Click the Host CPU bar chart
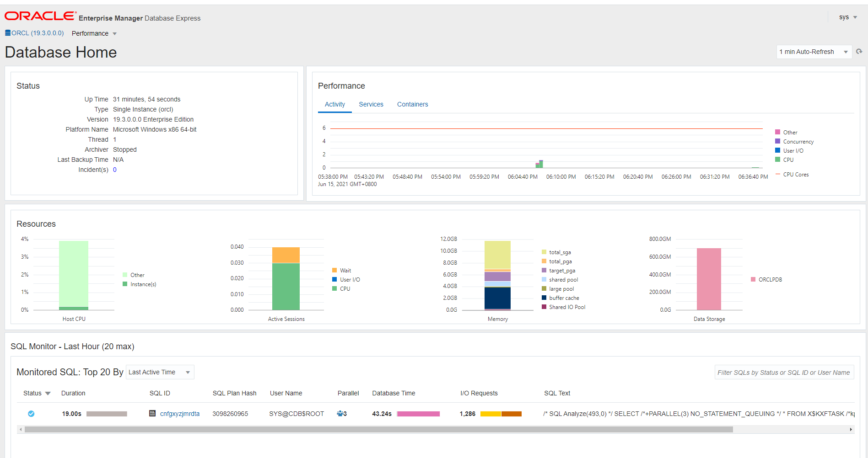 (74, 275)
